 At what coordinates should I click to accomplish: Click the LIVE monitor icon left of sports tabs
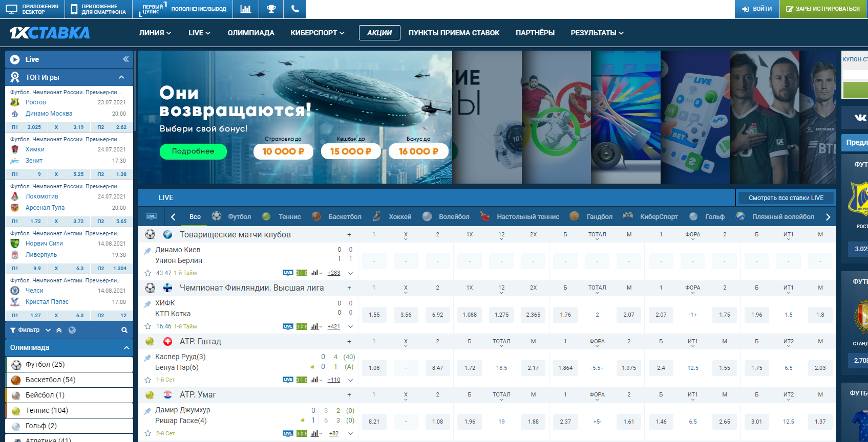click(x=151, y=216)
